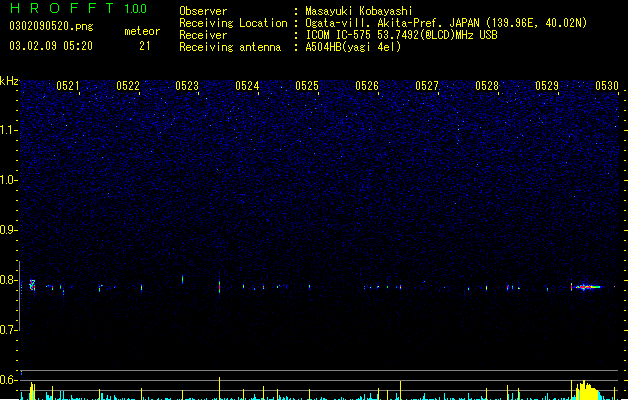Click the observer name Masayuki Kobayashi
629x400 pixels.
click(359, 11)
